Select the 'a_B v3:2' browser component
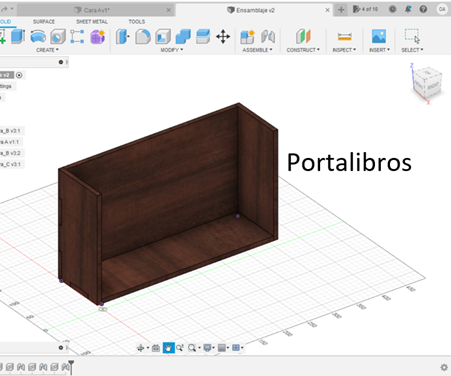This screenshot has height=376, width=451. click(11, 153)
